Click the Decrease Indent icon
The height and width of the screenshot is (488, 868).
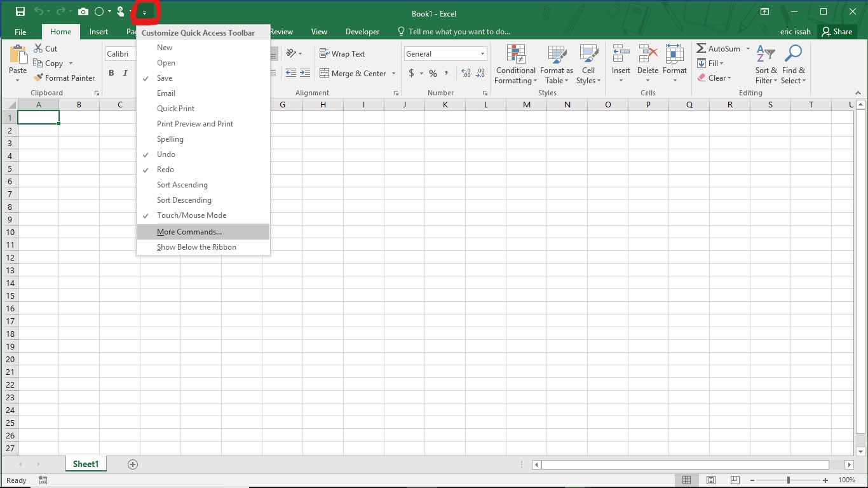[291, 73]
